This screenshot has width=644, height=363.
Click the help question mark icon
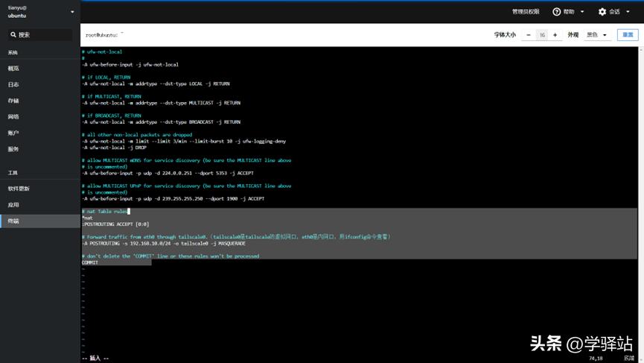(x=556, y=12)
